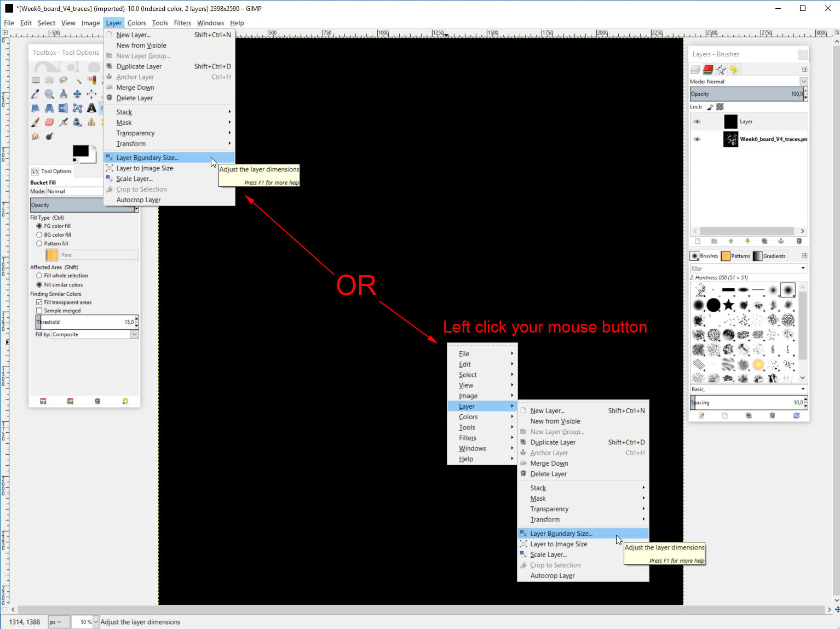The height and width of the screenshot is (629, 840).
Task: Open the Channels tab icon
Action: [x=708, y=70]
